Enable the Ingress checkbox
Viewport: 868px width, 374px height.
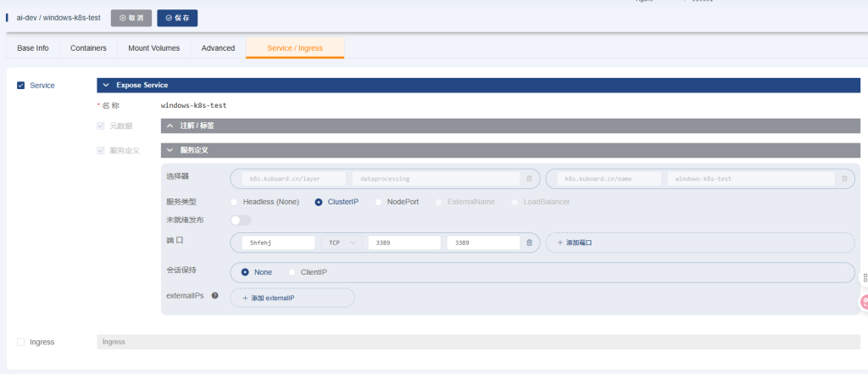[x=21, y=342]
